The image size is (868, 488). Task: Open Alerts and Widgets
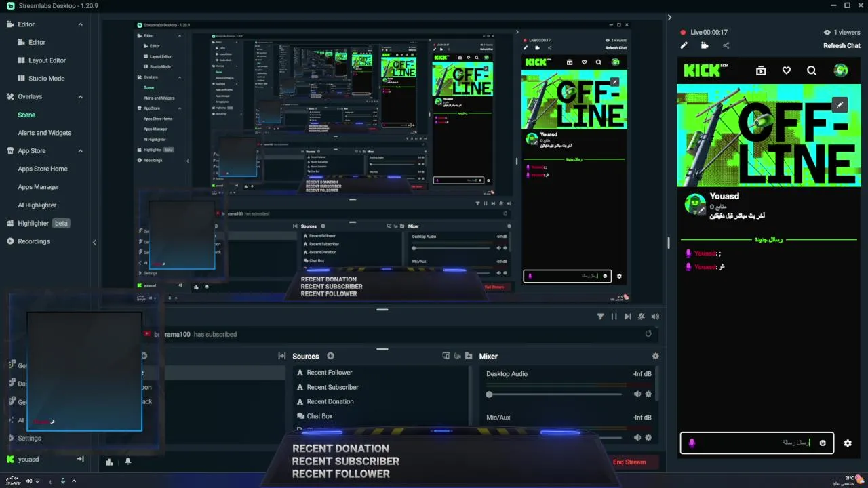point(44,133)
